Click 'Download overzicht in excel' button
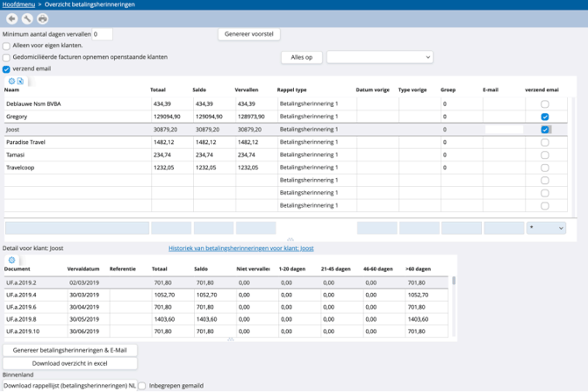The image size is (588, 392). pos(69,362)
